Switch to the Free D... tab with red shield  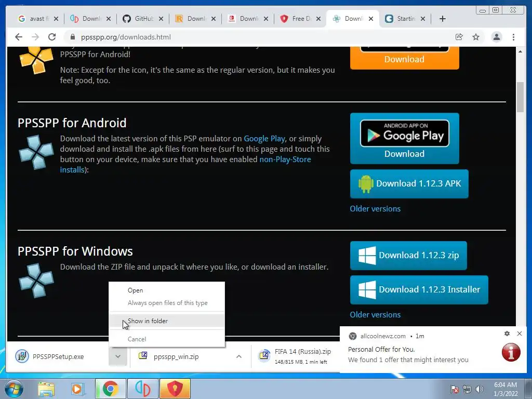click(296, 19)
